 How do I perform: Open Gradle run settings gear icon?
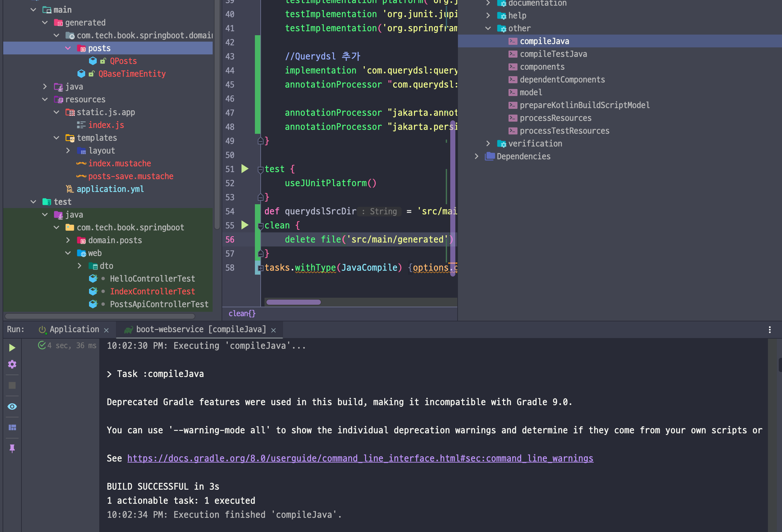pos(12,364)
